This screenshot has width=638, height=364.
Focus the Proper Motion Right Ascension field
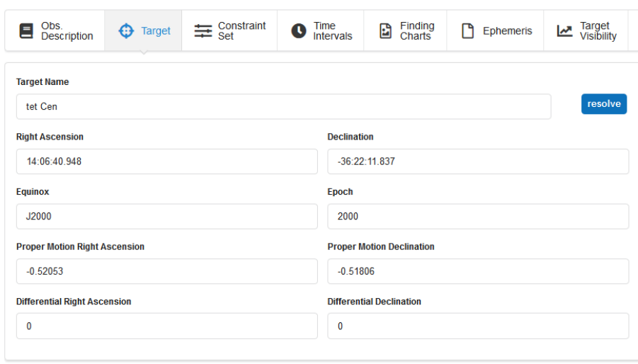(166, 271)
